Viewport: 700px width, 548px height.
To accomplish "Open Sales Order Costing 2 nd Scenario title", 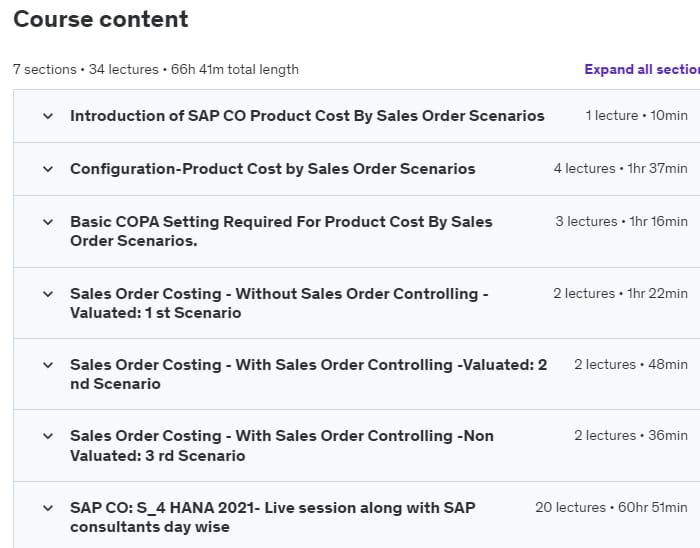I will coord(308,374).
